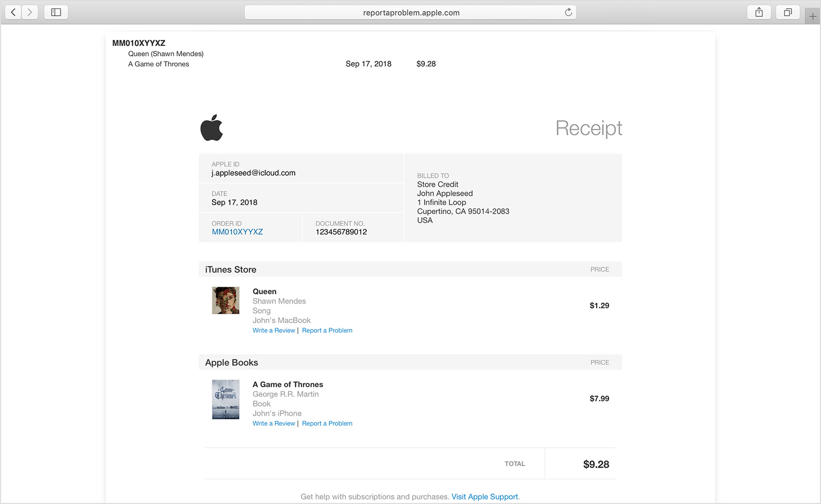The width and height of the screenshot is (821, 504).
Task: Click the Queen album artwork thumbnail
Action: [226, 300]
